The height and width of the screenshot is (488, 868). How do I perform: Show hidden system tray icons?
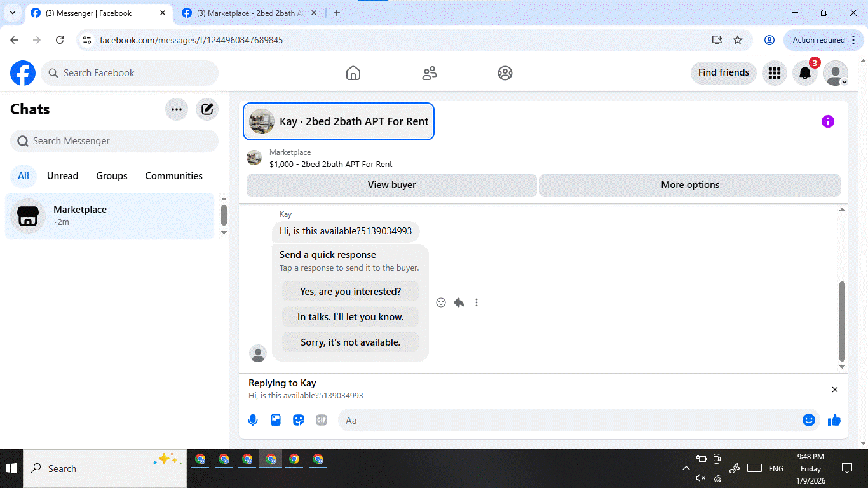click(686, 468)
